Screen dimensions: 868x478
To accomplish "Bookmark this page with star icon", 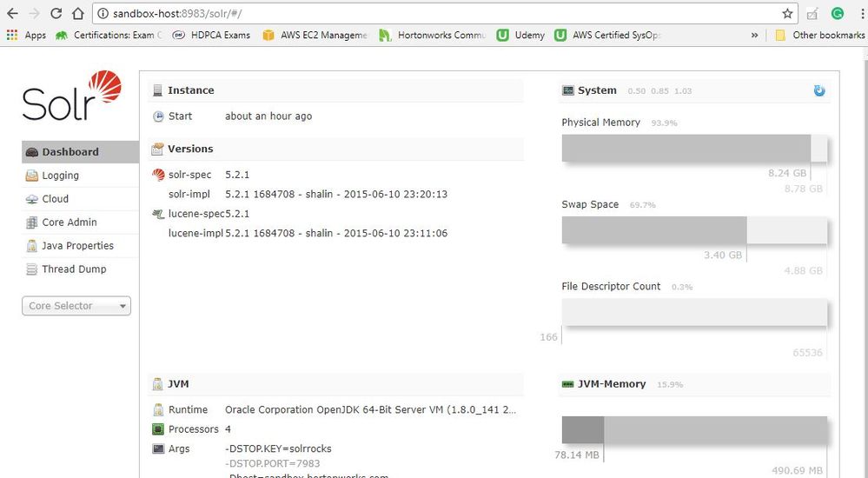I will coord(787,13).
